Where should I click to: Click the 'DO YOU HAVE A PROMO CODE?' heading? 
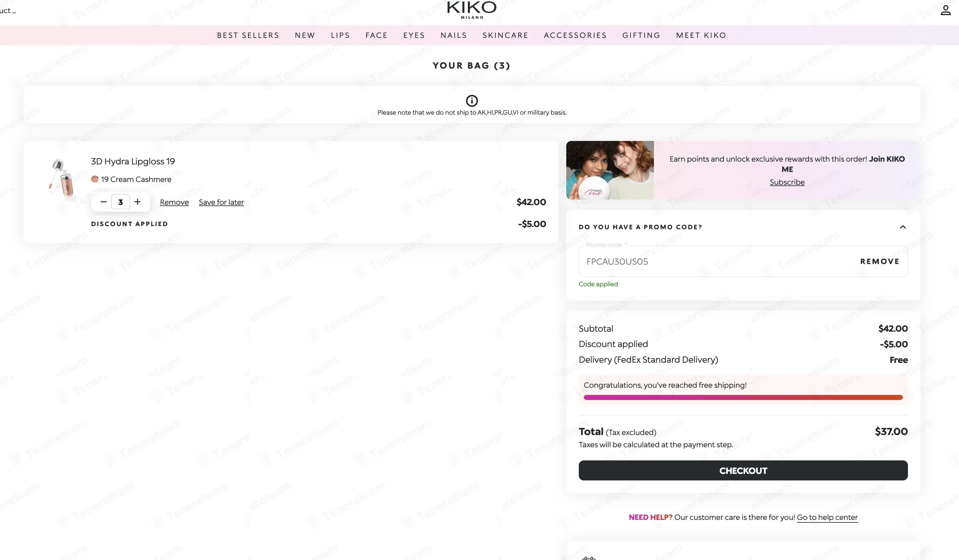point(640,227)
